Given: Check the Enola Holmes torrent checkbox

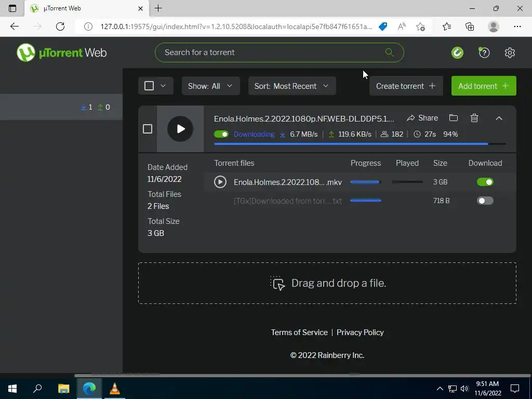Looking at the screenshot, I should (x=147, y=129).
